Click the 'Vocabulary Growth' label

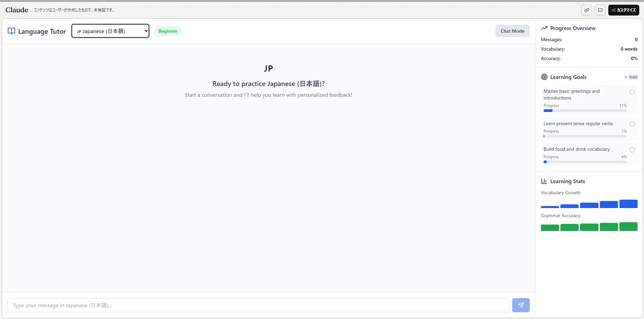560,193
